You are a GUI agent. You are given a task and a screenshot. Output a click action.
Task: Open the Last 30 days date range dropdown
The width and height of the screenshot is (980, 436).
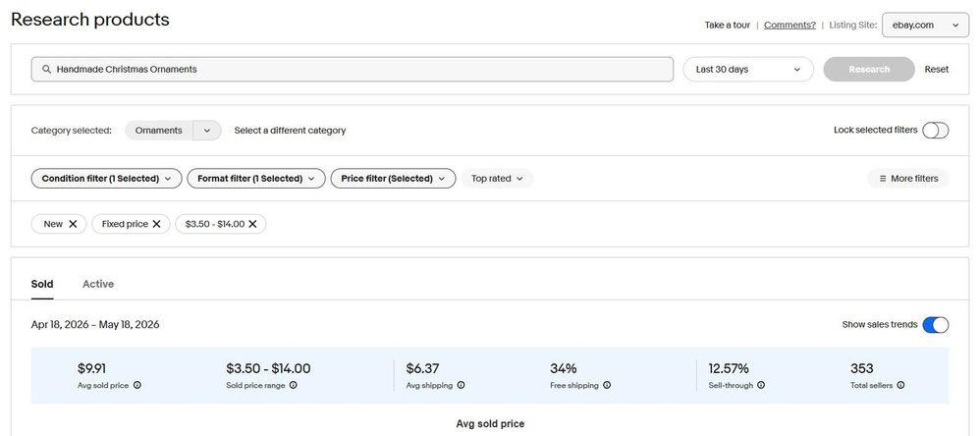click(x=748, y=70)
